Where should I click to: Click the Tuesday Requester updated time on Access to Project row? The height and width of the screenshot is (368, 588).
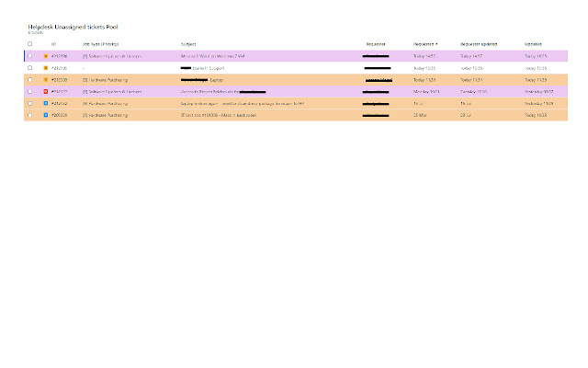[x=474, y=92]
